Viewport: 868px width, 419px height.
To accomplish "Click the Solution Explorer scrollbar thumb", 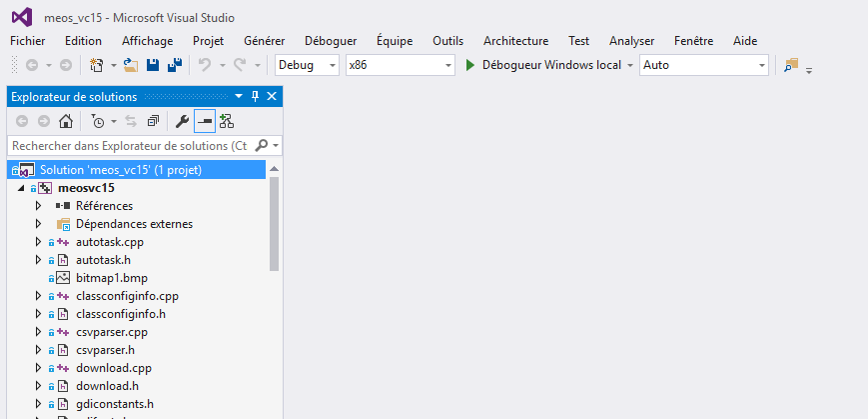I will pos(274,224).
